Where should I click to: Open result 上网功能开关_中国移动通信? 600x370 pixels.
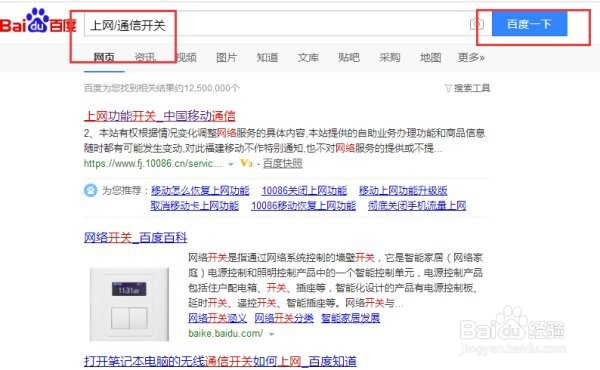click(x=160, y=116)
